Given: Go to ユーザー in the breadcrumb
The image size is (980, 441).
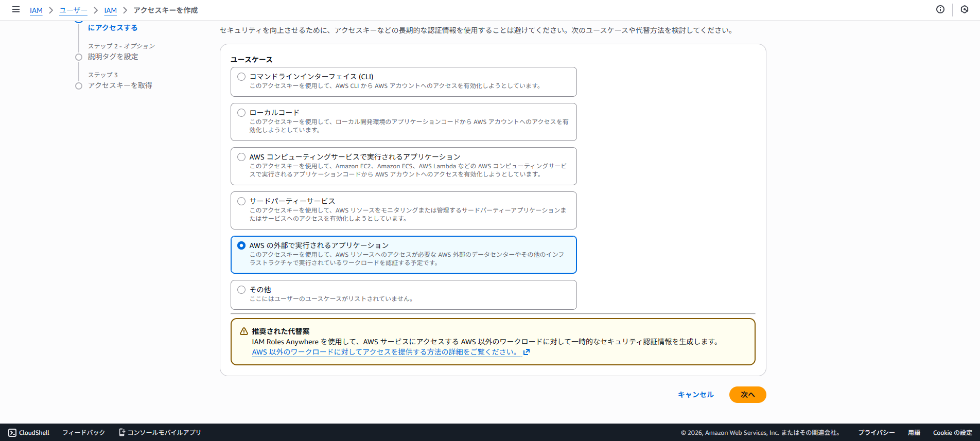Looking at the screenshot, I should tap(73, 10).
